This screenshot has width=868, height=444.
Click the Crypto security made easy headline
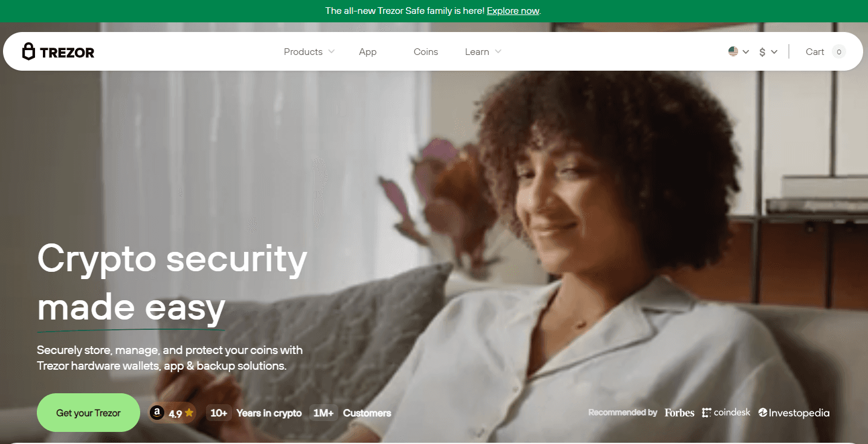(x=172, y=283)
